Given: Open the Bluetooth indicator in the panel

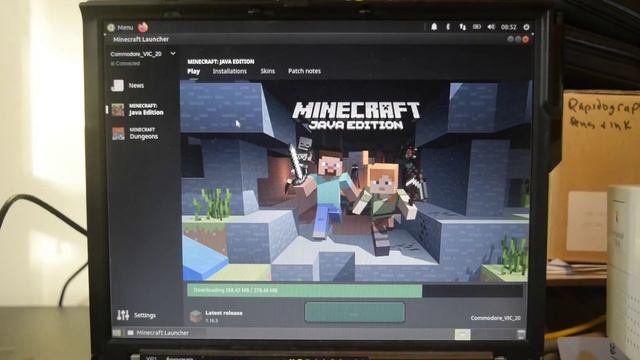Looking at the screenshot, I should (448, 27).
